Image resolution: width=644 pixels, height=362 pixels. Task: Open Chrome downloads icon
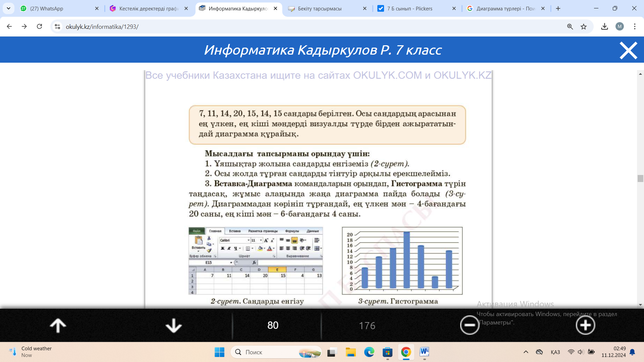[x=604, y=26]
